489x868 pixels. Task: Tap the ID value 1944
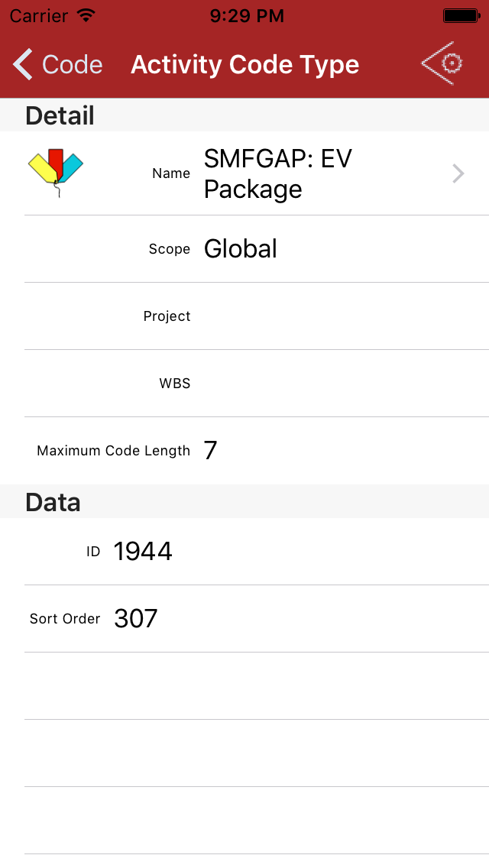[143, 552]
